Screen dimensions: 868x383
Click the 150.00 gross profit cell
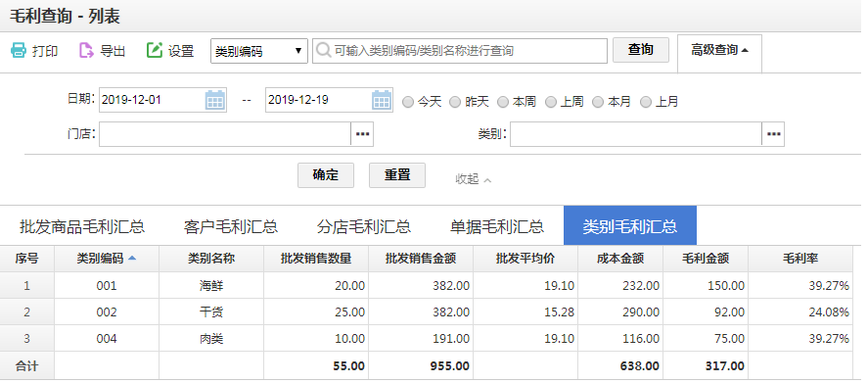(706, 285)
